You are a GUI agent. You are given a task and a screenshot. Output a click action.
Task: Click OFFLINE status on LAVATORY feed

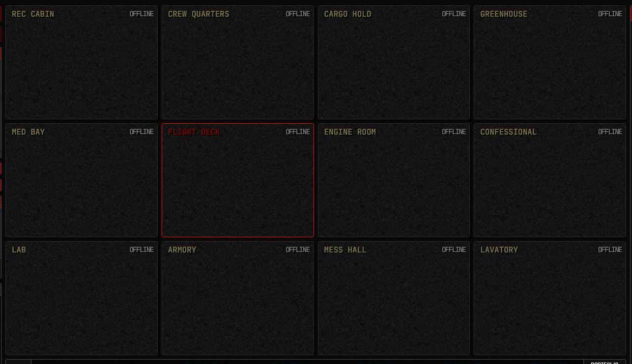[610, 250]
